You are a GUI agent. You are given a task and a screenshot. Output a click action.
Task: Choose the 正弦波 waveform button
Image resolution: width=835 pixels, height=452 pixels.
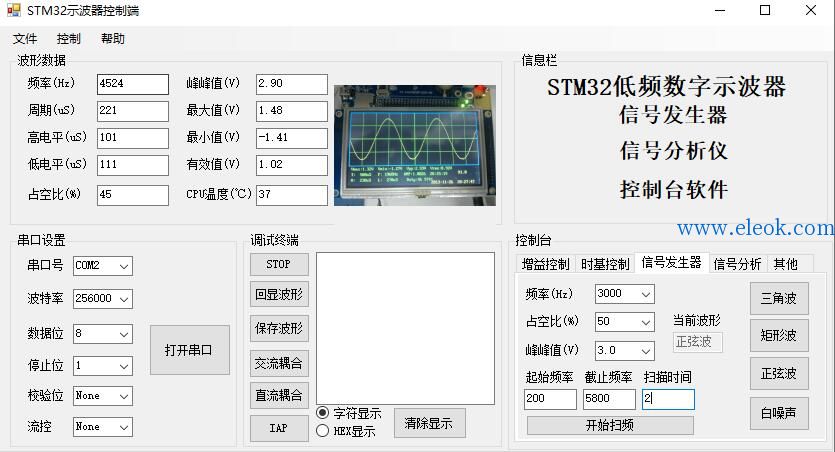(779, 374)
